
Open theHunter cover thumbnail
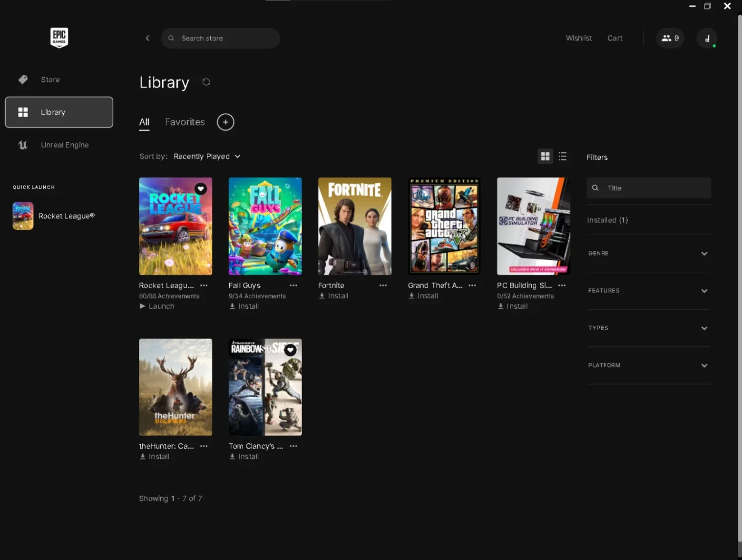tap(176, 387)
